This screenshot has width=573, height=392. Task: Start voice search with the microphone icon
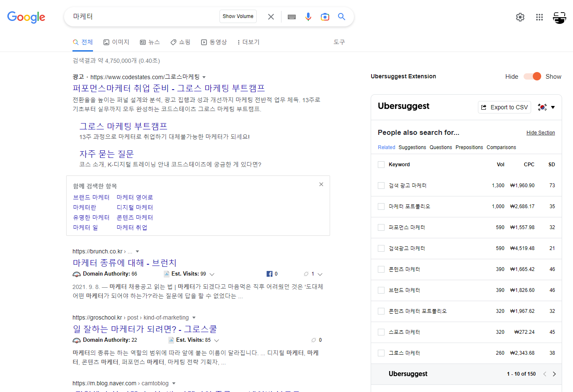pos(308,17)
